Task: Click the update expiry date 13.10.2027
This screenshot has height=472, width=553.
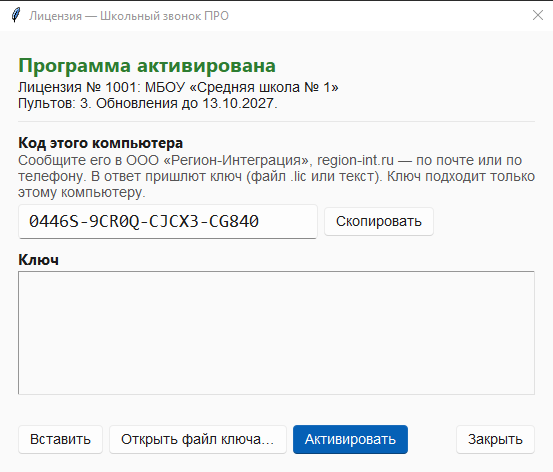Action: (239, 103)
